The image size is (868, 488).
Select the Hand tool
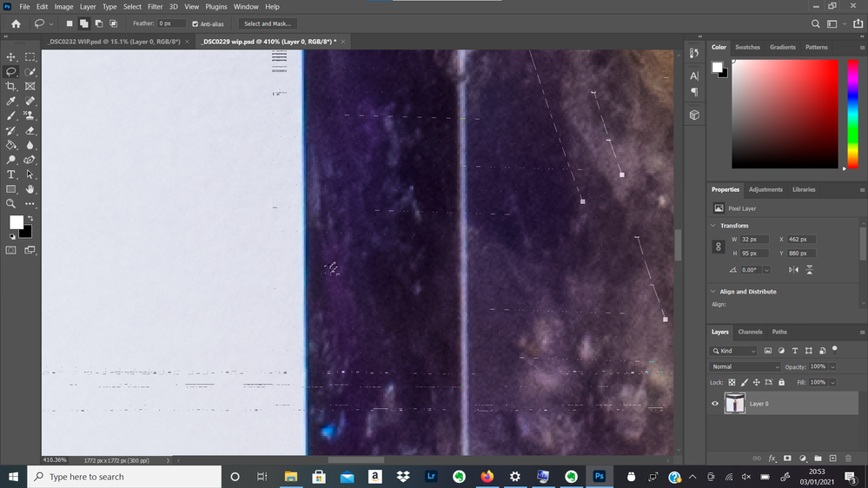(x=30, y=189)
